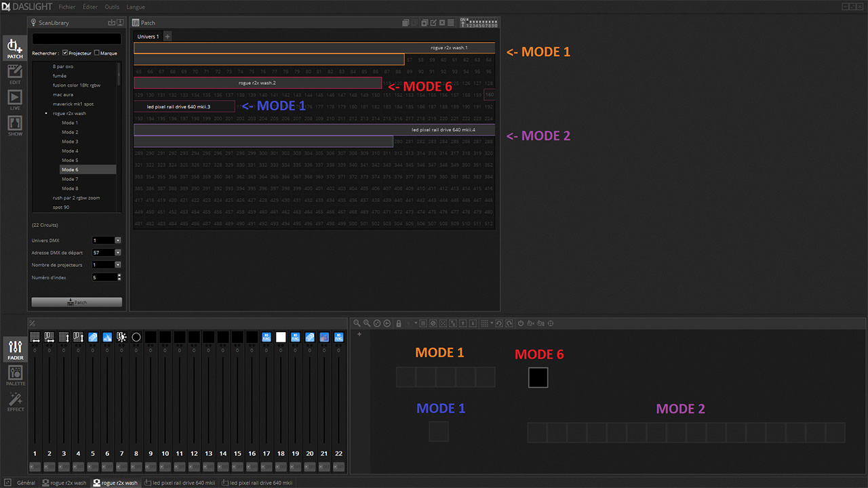
Task: Toggle the Marque checkbox
Action: click(97, 53)
